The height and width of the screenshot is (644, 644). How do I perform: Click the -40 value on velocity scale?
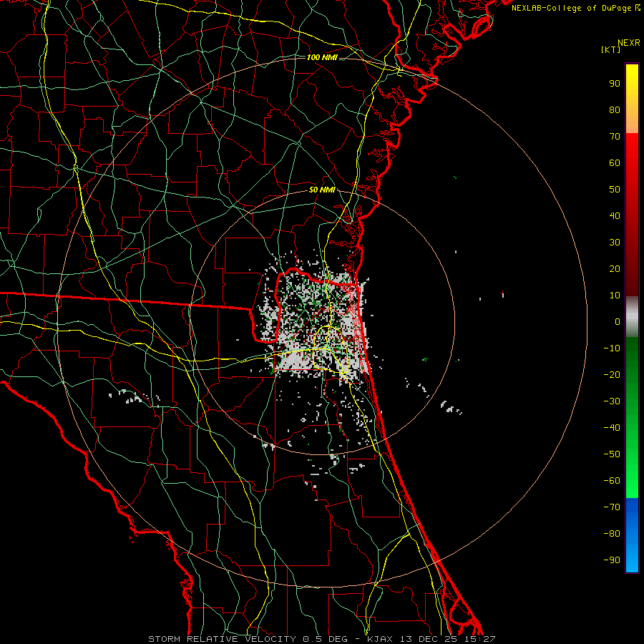[x=612, y=428]
